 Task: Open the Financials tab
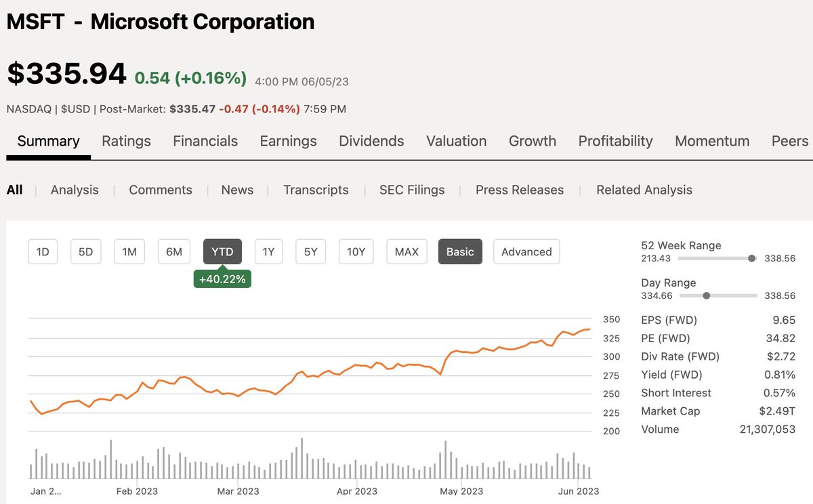pos(205,141)
